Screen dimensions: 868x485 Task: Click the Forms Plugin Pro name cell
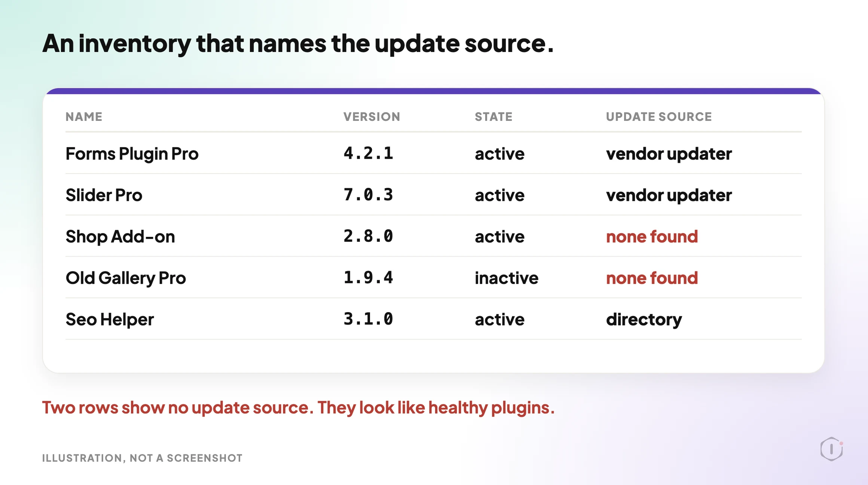pyautogui.click(x=132, y=153)
